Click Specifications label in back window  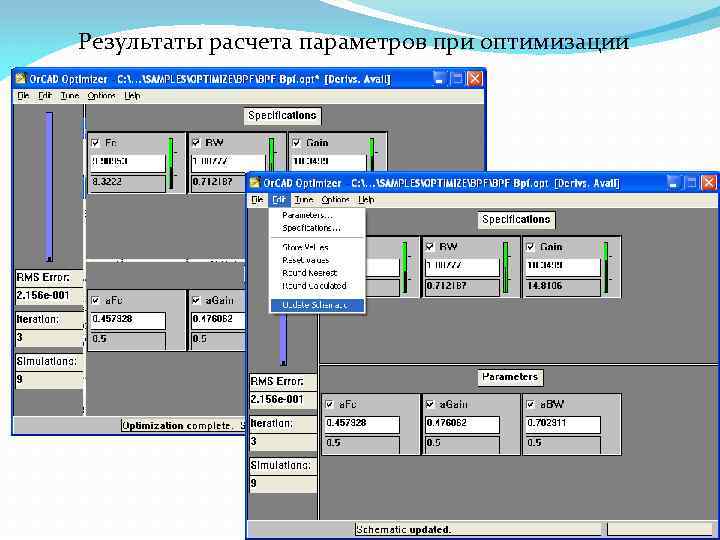[x=282, y=116]
